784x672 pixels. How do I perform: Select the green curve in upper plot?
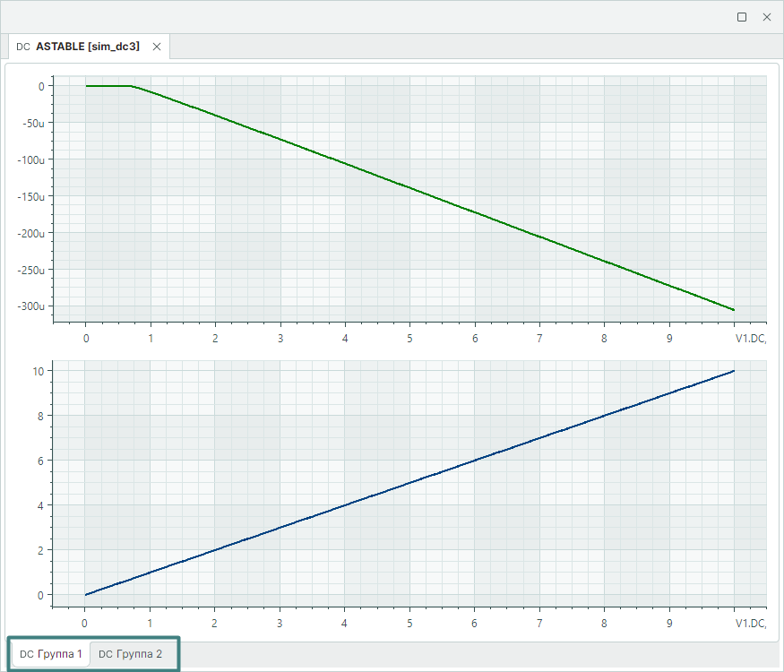[x=409, y=188]
